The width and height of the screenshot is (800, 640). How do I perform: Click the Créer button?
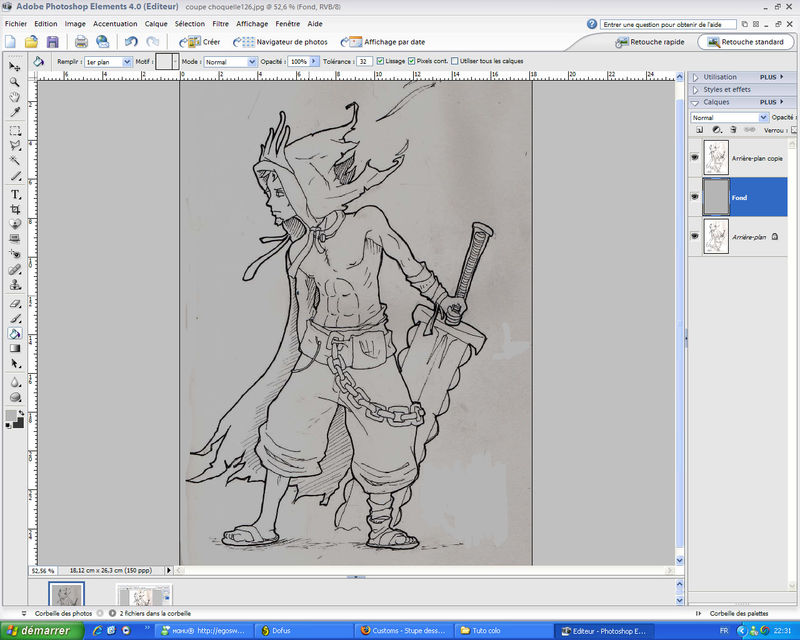[x=199, y=42]
